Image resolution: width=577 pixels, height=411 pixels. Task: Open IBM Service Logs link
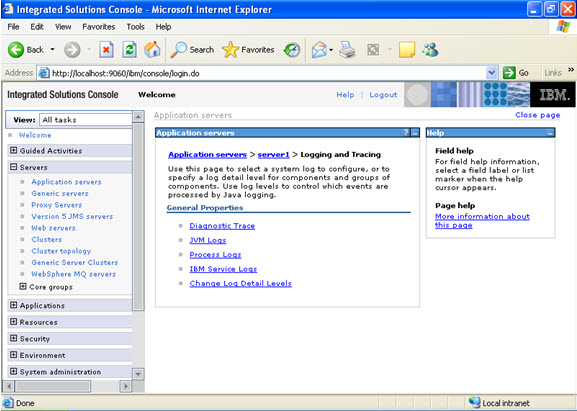(x=223, y=269)
